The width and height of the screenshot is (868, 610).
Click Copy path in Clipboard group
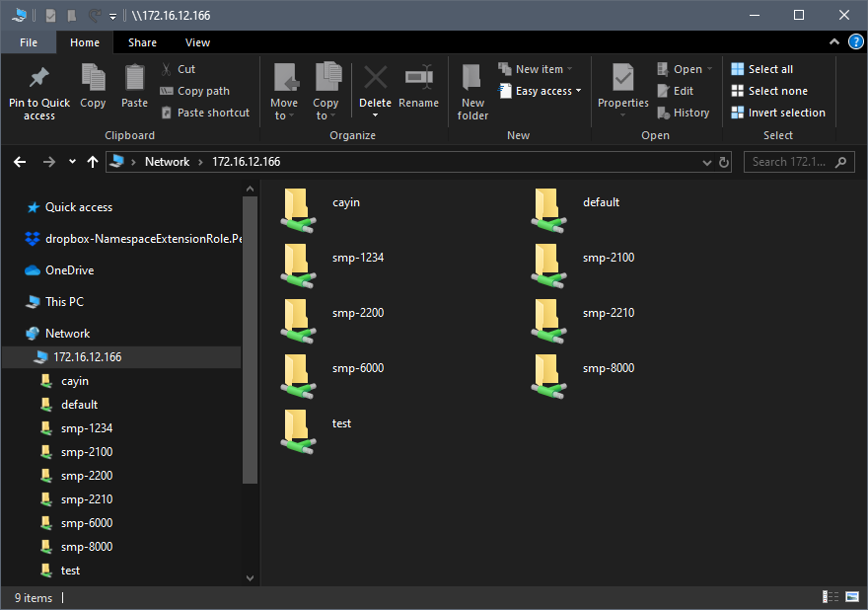[195, 91]
